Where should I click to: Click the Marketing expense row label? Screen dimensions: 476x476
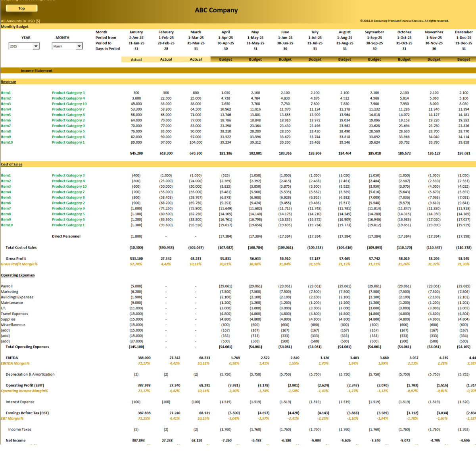tap(10, 292)
